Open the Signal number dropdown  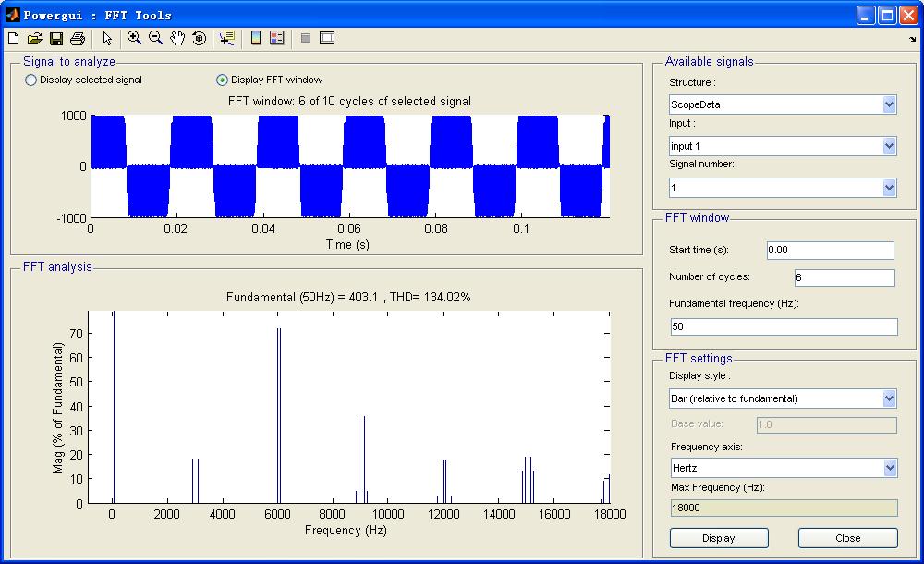pyautogui.click(x=782, y=188)
